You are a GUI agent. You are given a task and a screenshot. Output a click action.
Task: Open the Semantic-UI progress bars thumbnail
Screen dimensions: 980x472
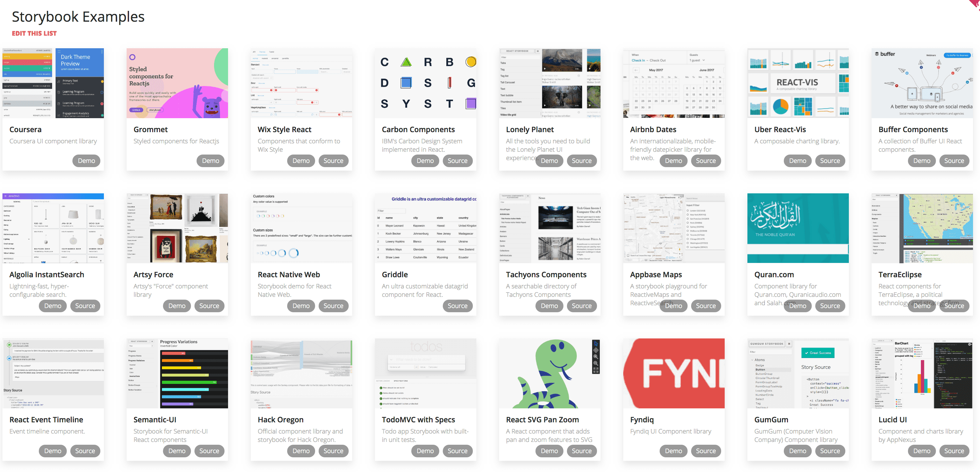[x=177, y=373]
